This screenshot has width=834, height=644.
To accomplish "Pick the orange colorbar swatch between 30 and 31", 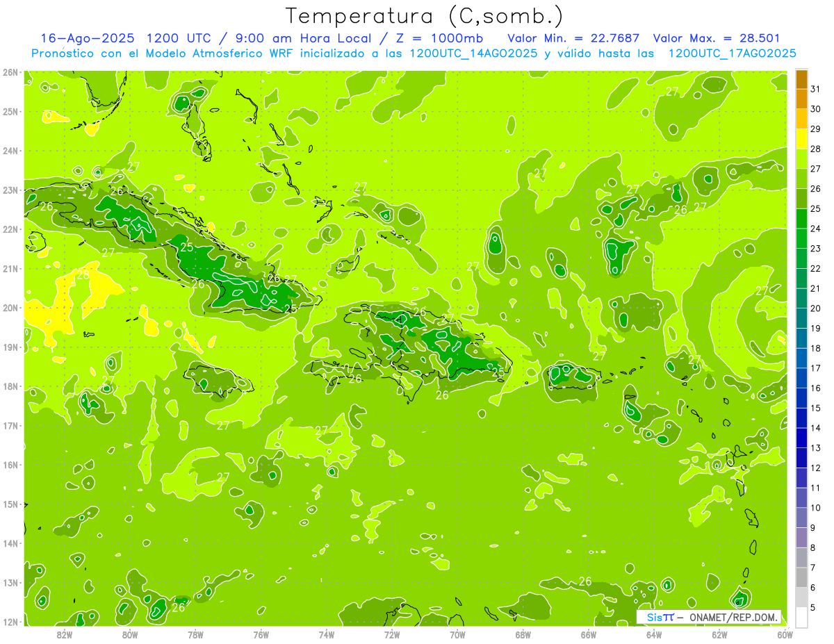I will pyautogui.click(x=801, y=99).
